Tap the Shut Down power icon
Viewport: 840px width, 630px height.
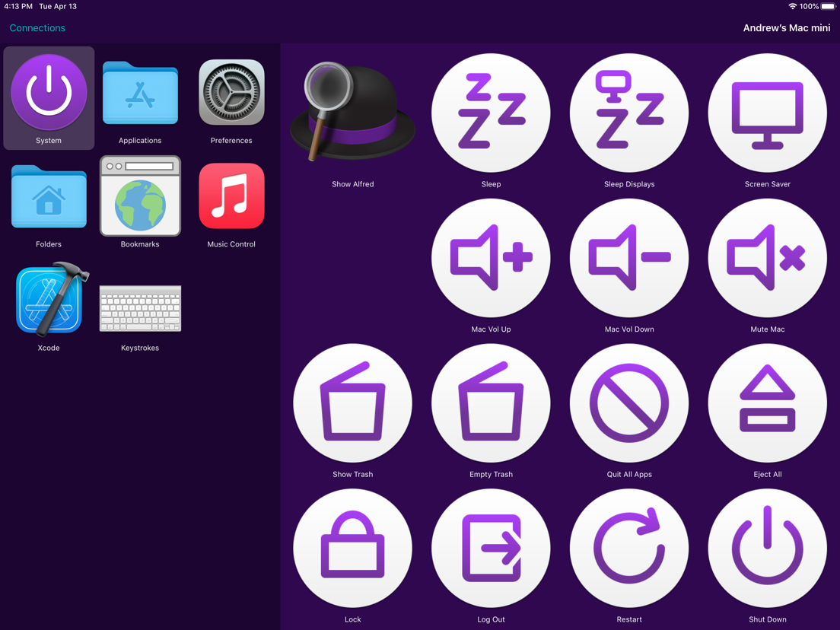click(x=767, y=548)
